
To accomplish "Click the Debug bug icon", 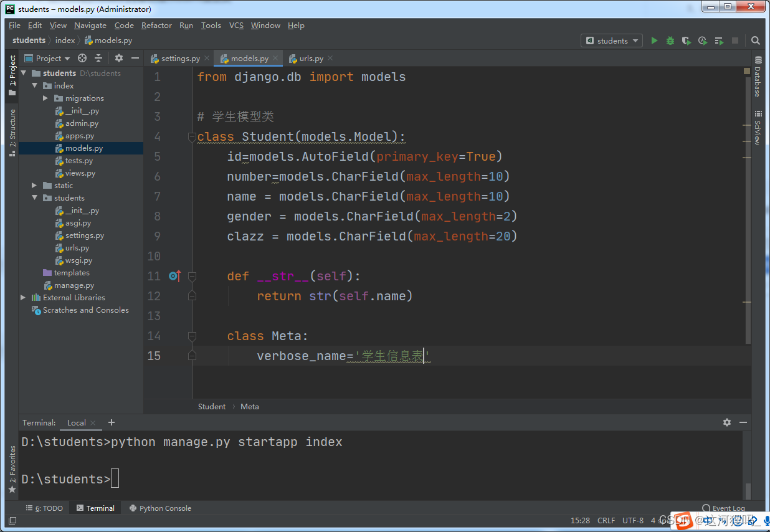I will point(670,40).
